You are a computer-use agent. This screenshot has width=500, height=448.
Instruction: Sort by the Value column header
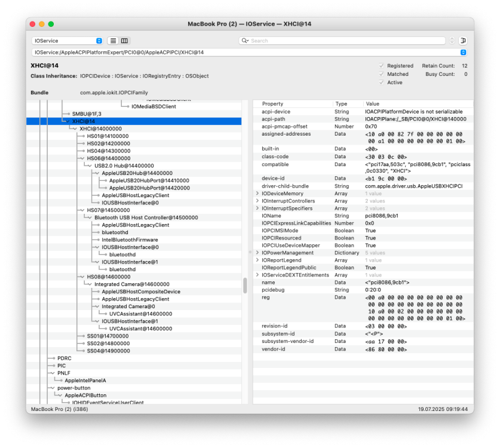[x=418, y=103]
